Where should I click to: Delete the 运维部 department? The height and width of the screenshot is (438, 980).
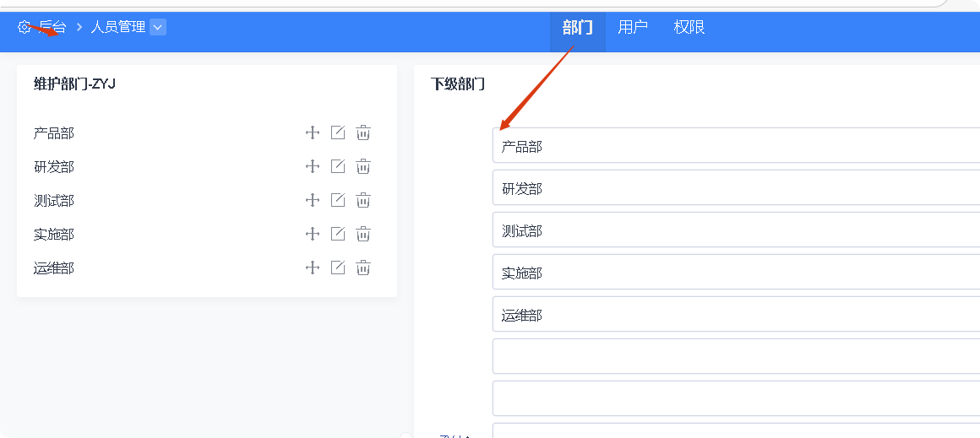363,268
